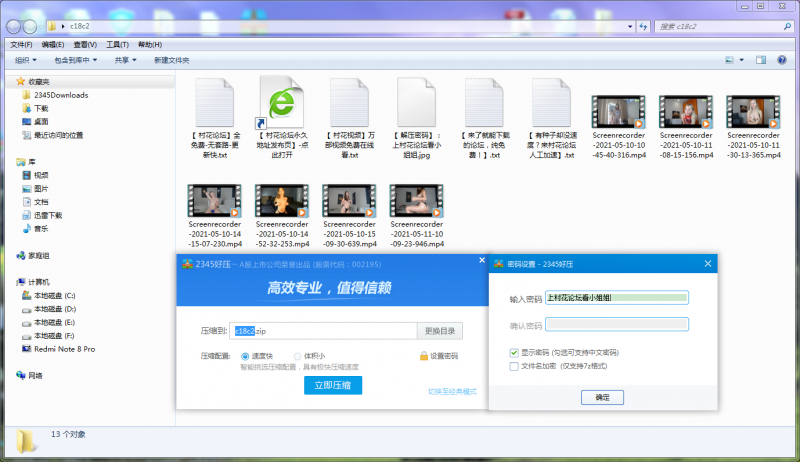Viewport: 800px width, 462px height.
Task: Click the 音乐 library icon
Action: [26, 228]
